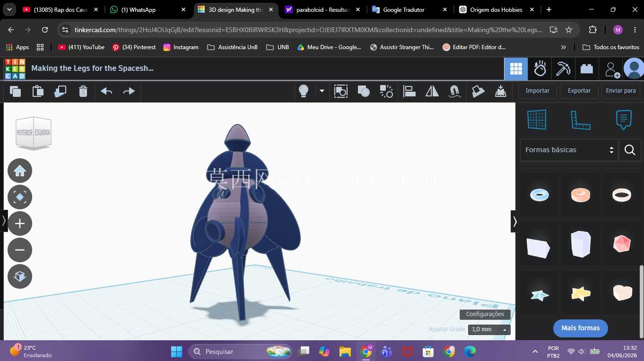Open the Align tool

click(x=409, y=91)
